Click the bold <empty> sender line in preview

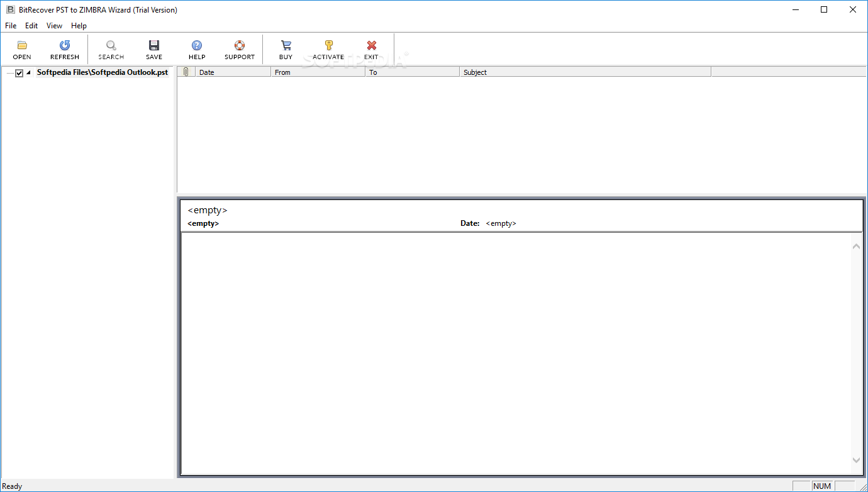pyautogui.click(x=203, y=223)
